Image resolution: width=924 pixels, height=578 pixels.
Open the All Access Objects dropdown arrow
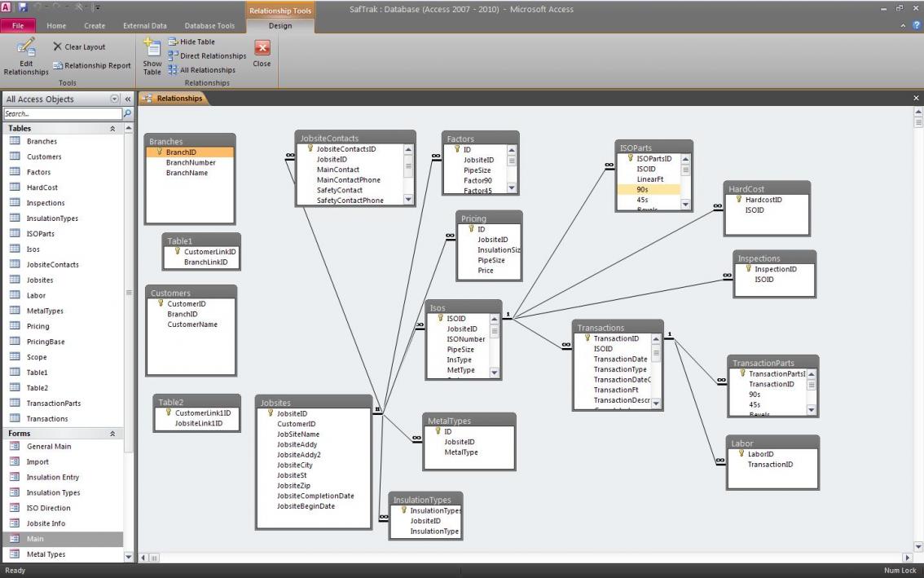click(115, 99)
